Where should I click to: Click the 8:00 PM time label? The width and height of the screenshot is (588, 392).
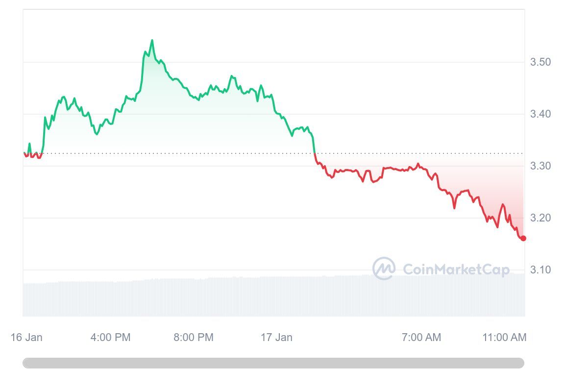(x=194, y=337)
